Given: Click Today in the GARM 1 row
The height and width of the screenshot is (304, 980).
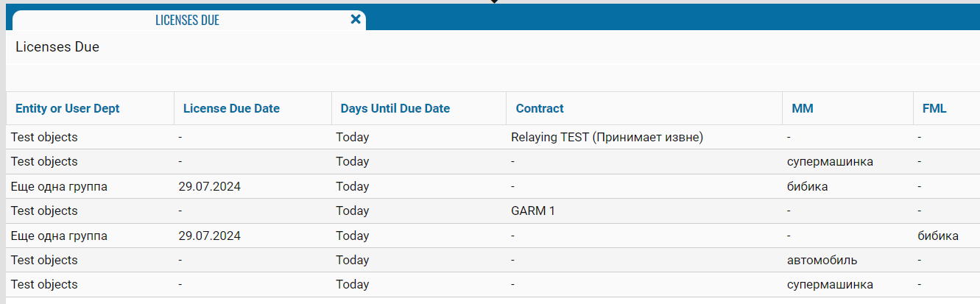Looking at the screenshot, I should pyautogui.click(x=353, y=211).
